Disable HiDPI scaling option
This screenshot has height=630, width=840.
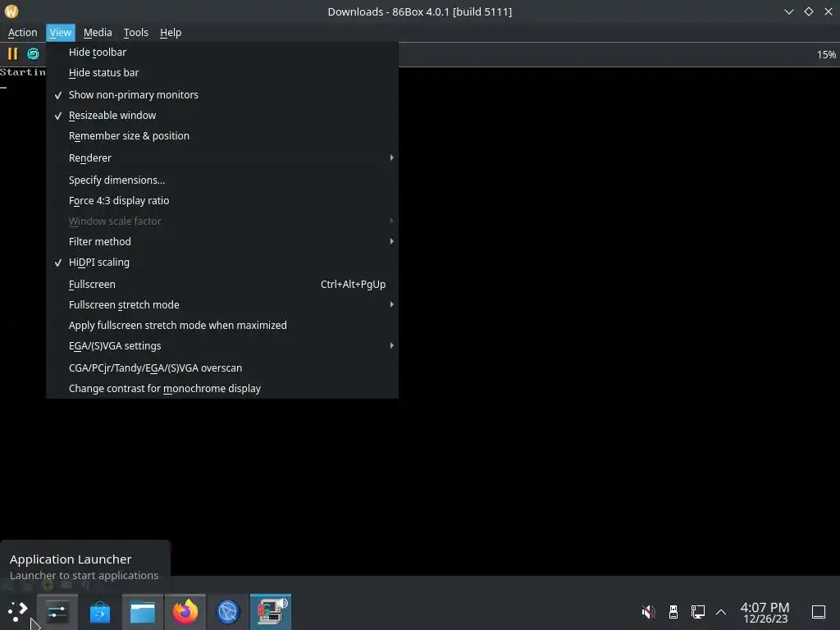[x=221, y=262]
